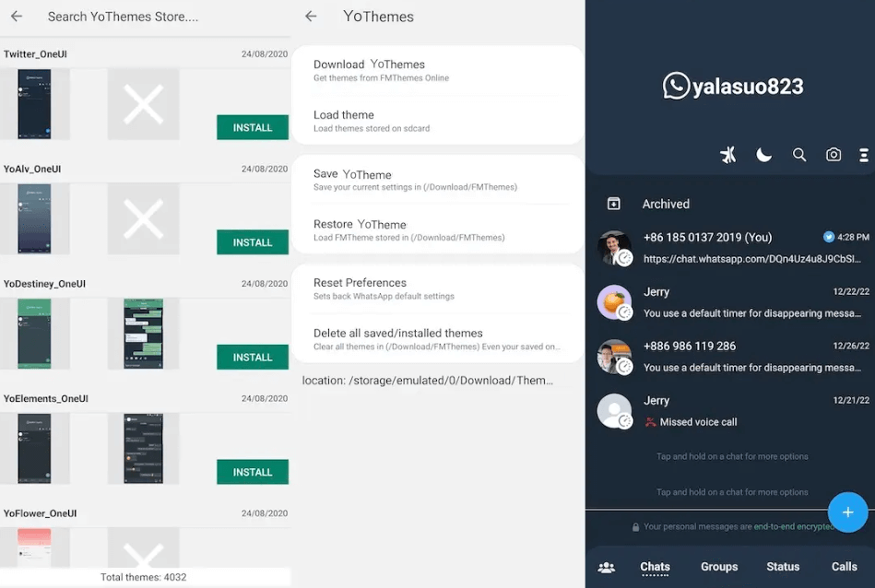The height and width of the screenshot is (588, 875).
Task: Switch to the Status tab
Action: (x=783, y=567)
